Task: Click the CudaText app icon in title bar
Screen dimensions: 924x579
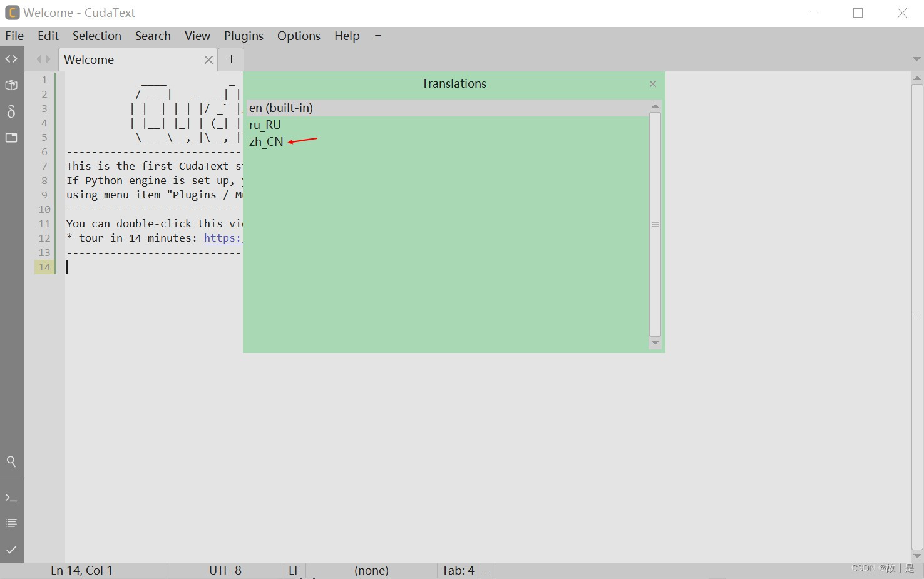Action: (12, 13)
